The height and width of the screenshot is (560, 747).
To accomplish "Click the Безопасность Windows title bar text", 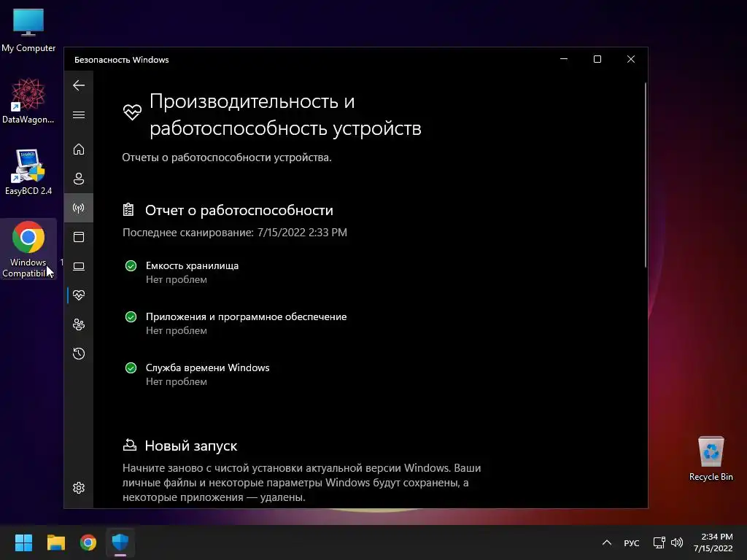I will pyautogui.click(x=122, y=60).
